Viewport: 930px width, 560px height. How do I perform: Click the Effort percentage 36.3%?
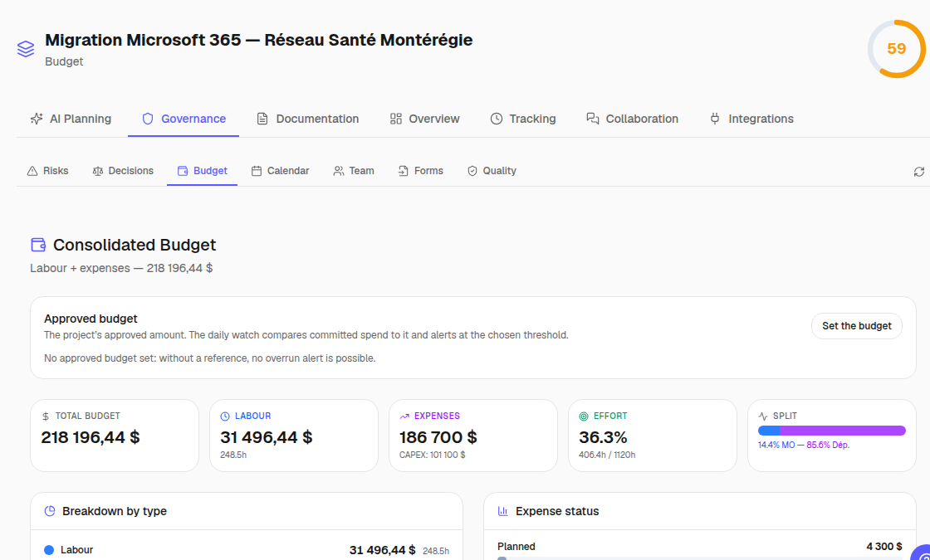pos(603,437)
